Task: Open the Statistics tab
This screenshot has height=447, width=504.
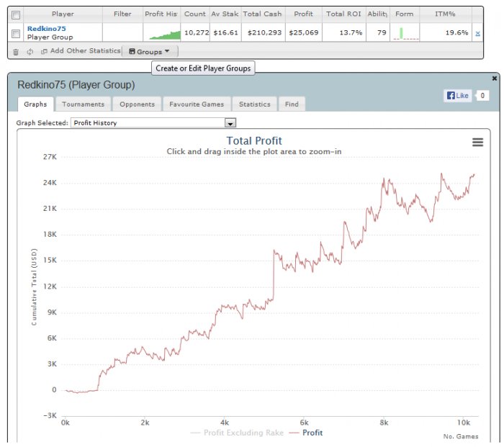Action: (255, 104)
